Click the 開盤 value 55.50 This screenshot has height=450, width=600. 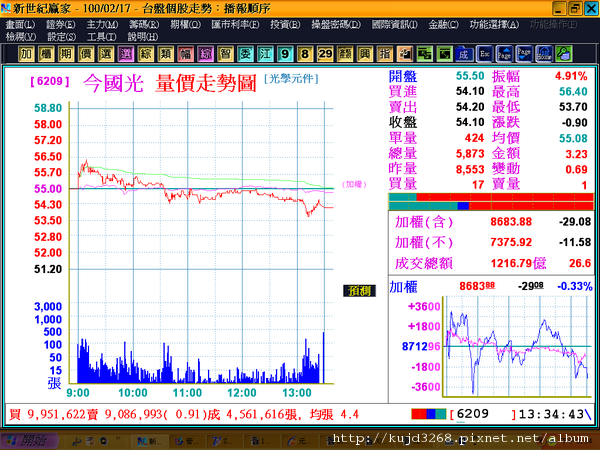[x=470, y=76]
